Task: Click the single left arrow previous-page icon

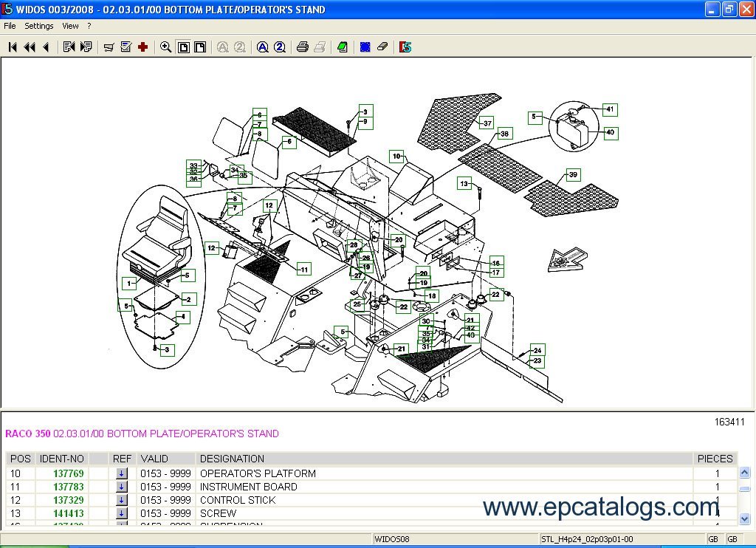Action: 45,47
